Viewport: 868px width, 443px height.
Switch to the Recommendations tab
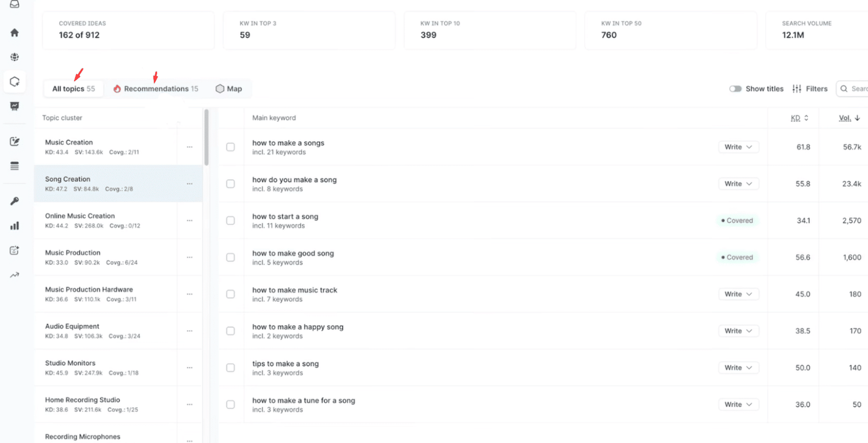(156, 89)
